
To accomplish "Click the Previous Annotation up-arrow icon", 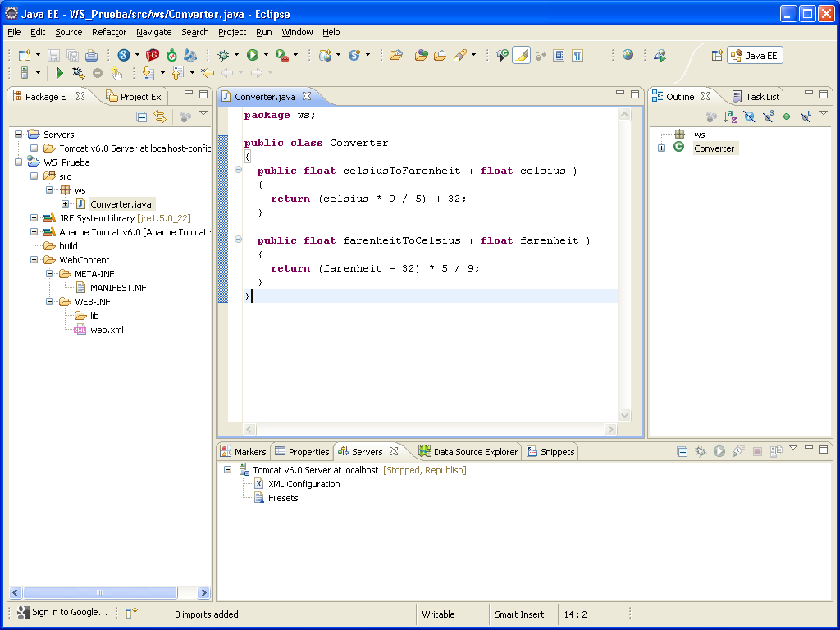I will (177, 72).
